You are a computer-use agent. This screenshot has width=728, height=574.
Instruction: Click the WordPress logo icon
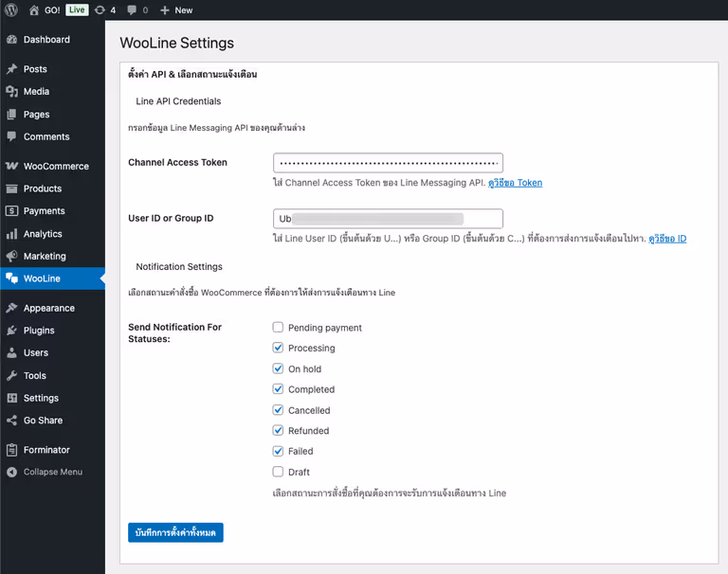(x=11, y=9)
